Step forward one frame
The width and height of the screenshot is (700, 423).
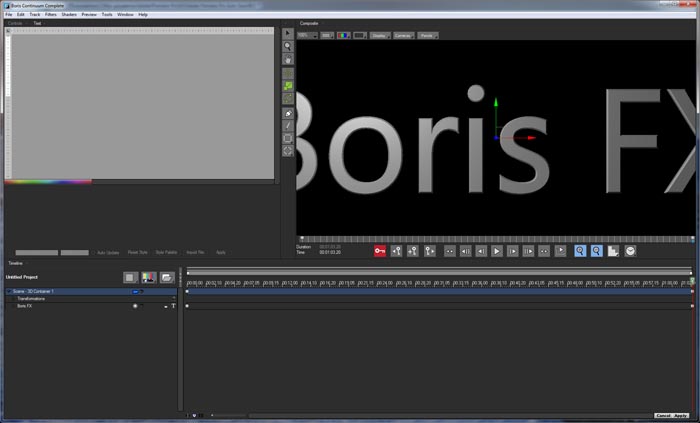(x=512, y=251)
